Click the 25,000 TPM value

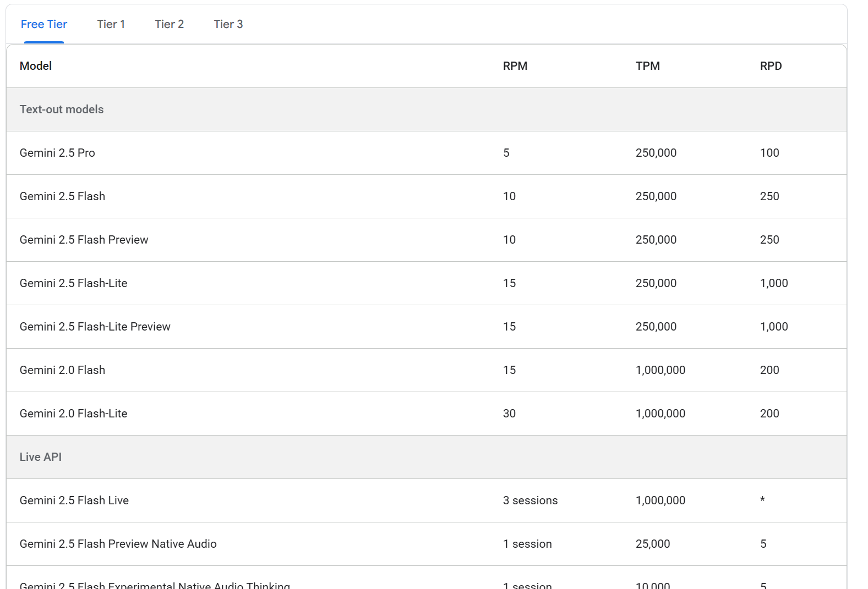[653, 544]
